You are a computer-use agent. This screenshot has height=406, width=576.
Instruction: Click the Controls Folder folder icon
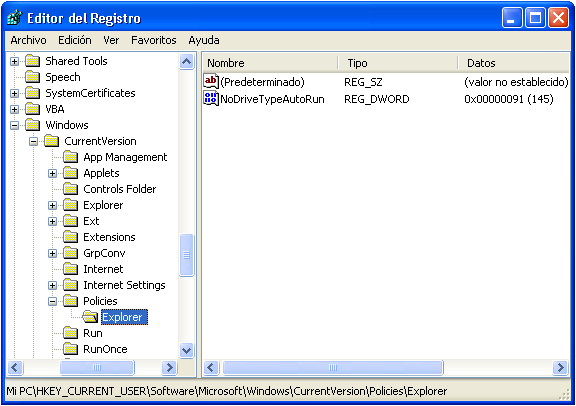71,189
